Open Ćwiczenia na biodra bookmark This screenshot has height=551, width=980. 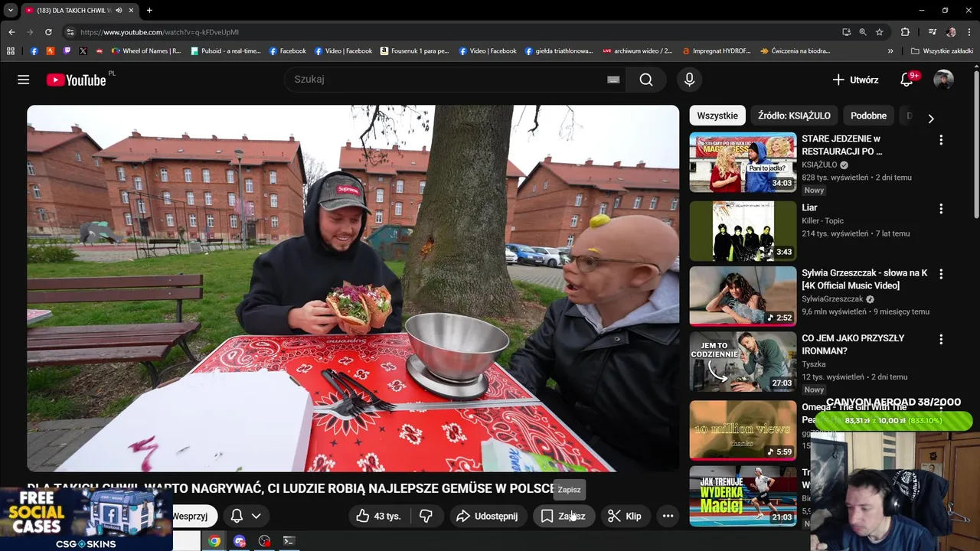[795, 51]
